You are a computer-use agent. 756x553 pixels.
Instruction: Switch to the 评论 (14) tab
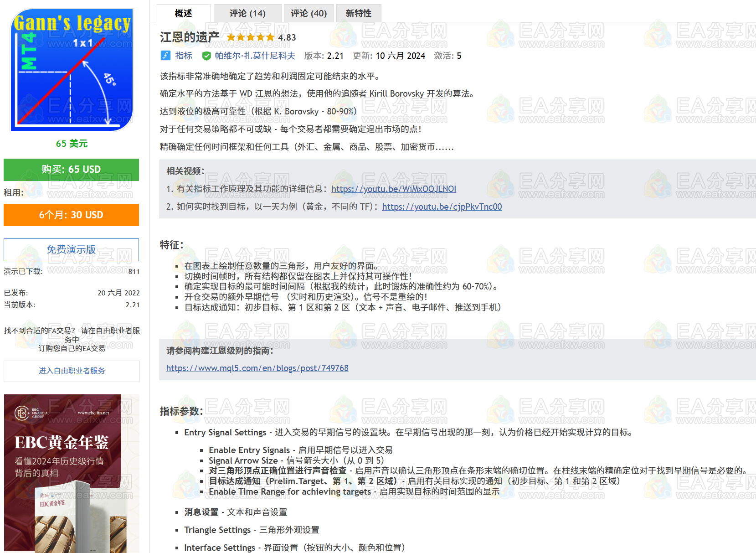tap(247, 13)
